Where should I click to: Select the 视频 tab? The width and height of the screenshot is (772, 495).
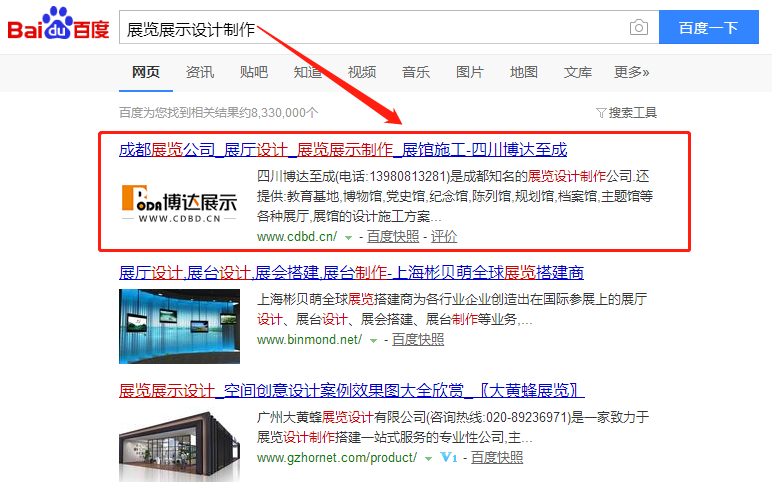362,72
